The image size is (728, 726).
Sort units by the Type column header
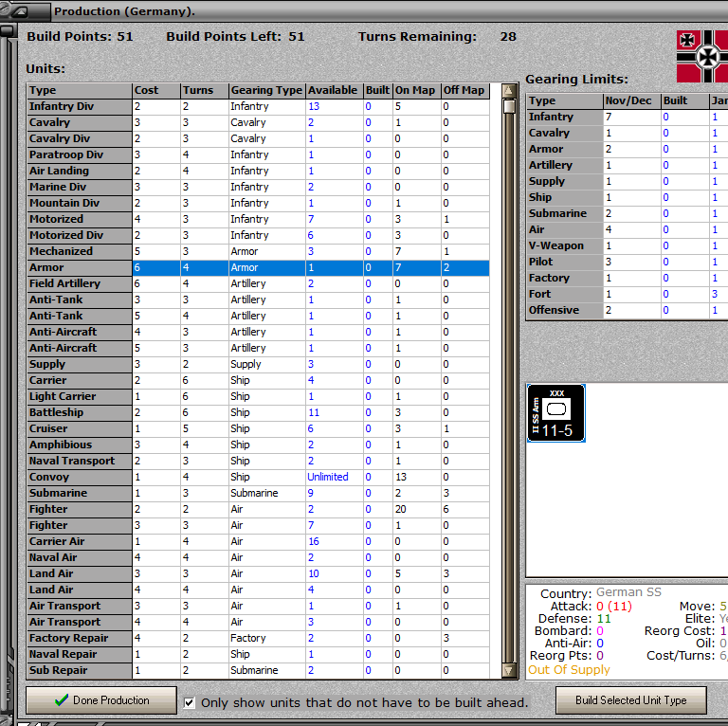tap(80, 90)
